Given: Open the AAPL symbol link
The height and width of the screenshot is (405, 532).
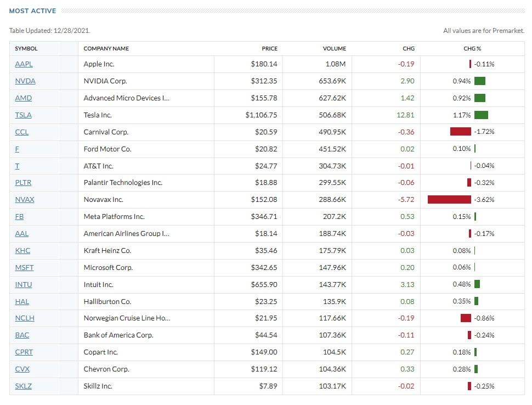Looking at the screenshot, I should tap(24, 64).
